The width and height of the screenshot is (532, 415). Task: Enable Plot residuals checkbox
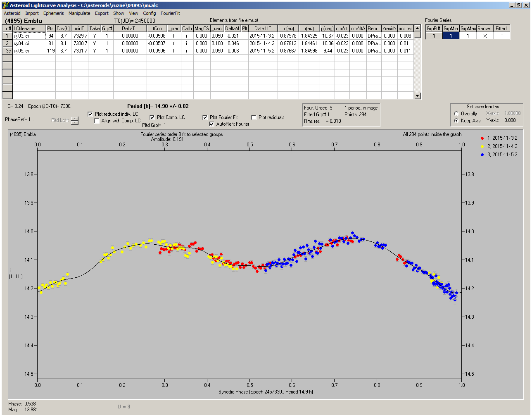[254, 117]
